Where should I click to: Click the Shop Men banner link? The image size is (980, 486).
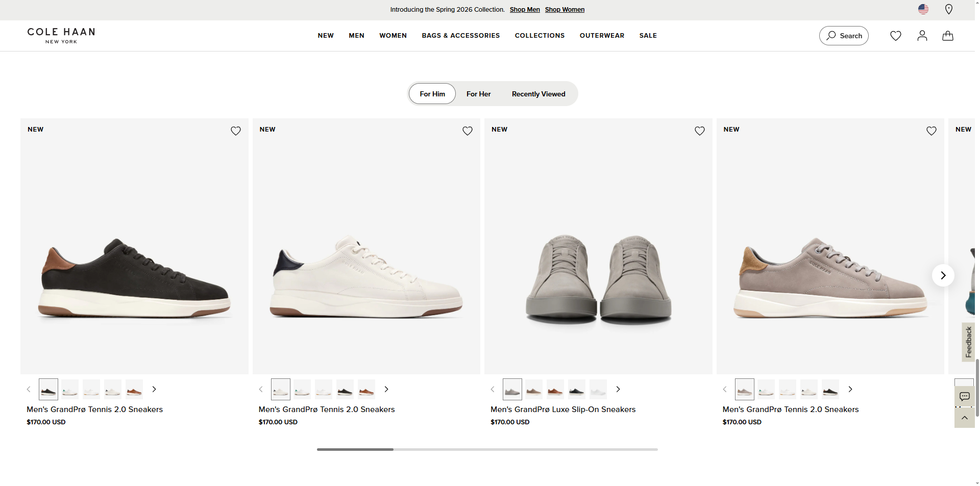[524, 9]
